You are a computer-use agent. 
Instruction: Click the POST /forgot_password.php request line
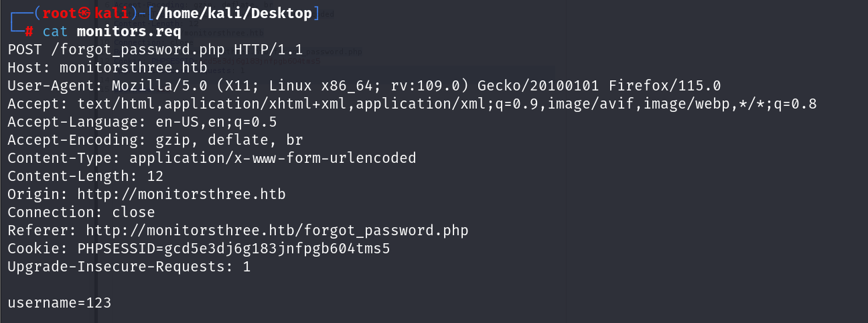(x=155, y=50)
